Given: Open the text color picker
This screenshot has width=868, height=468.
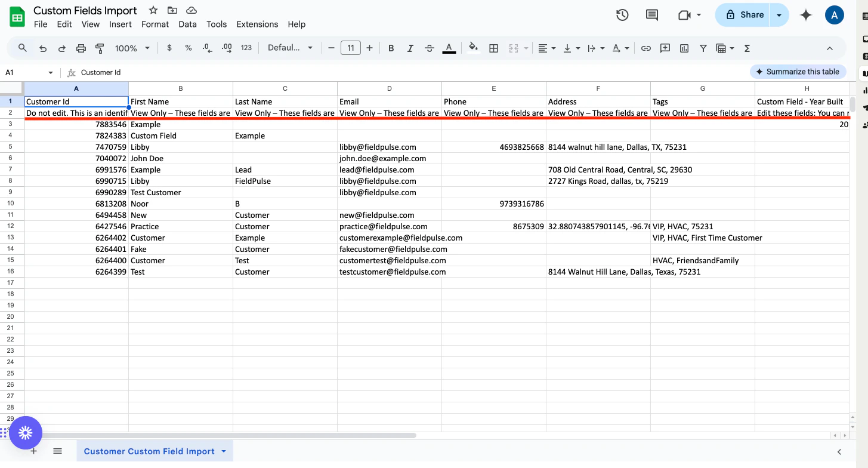Looking at the screenshot, I should (x=449, y=48).
